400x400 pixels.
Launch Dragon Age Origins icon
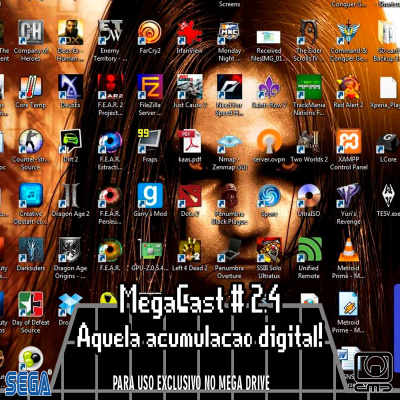click(x=70, y=250)
